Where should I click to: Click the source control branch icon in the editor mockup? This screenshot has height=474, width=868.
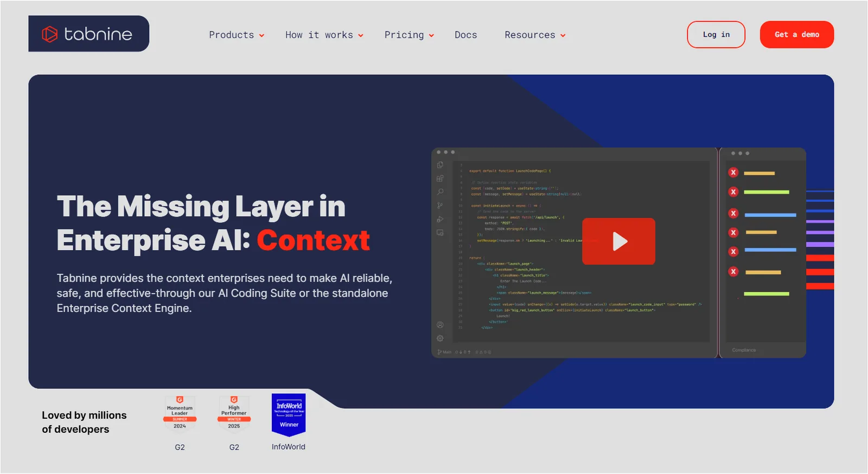(x=440, y=206)
